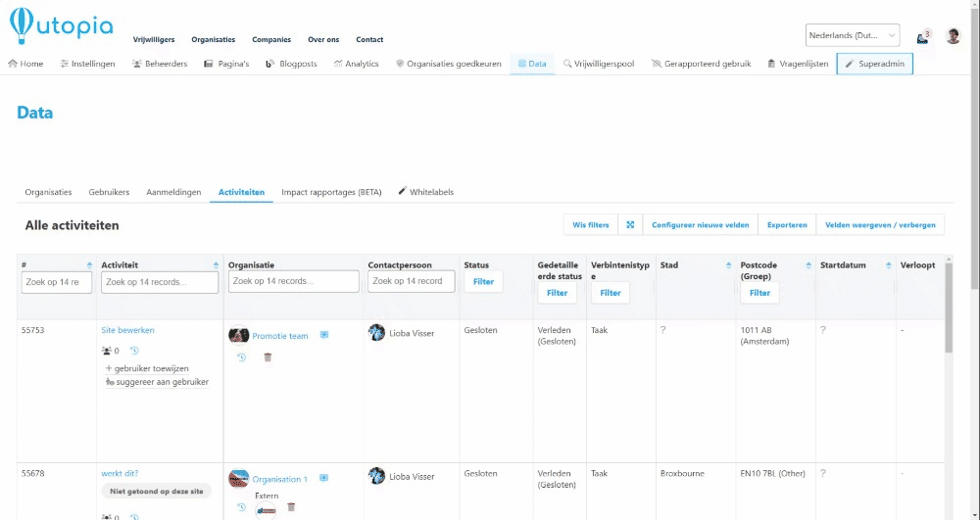980x520 pixels.
Task: Toggle sorting on the Stad column
Action: (x=727, y=265)
